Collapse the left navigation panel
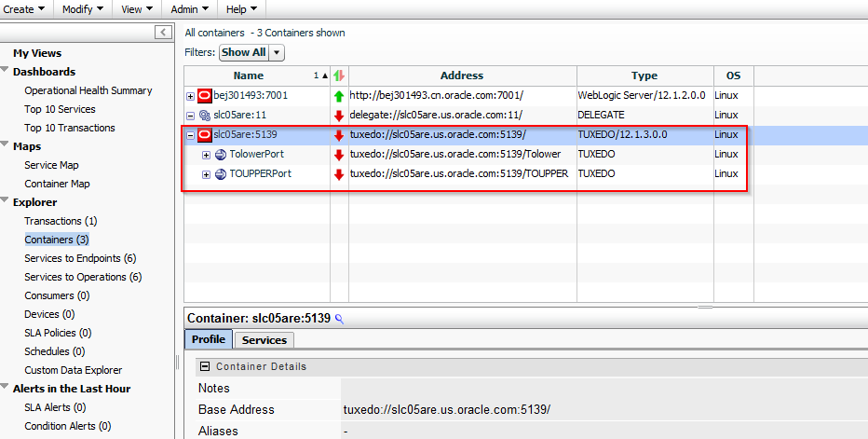The width and height of the screenshot is (868, 439). (163, 32)
